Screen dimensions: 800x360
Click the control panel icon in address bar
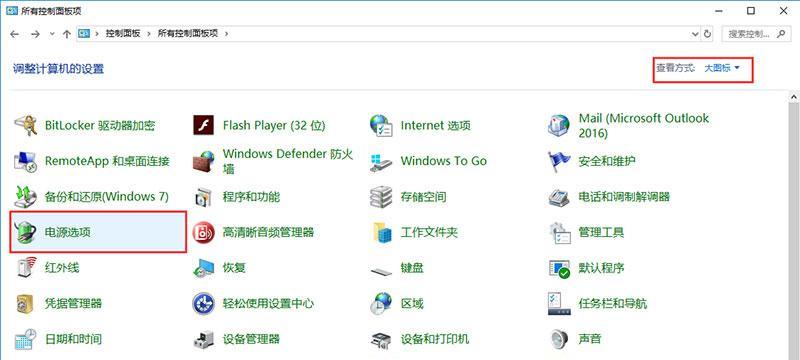coord(84,34)
